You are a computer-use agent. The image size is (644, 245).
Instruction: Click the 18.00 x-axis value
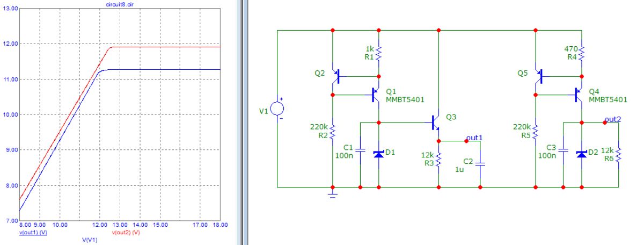pos(221,225)
